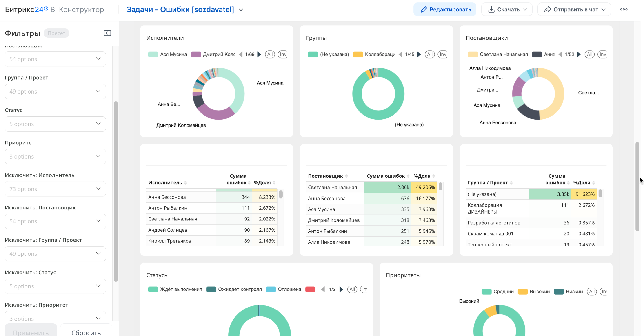
Task: Sort table by Исполнитель column
Action: coord(185,183)
